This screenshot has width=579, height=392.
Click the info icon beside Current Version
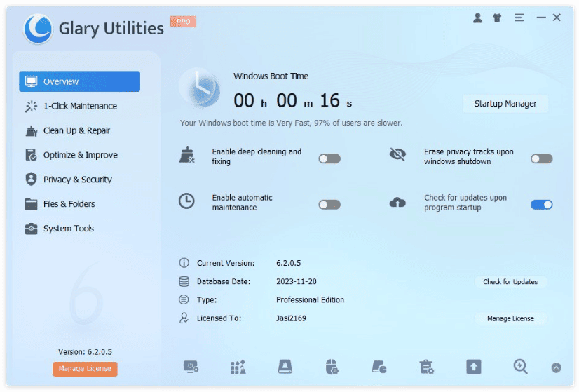(x=184, y=263)
